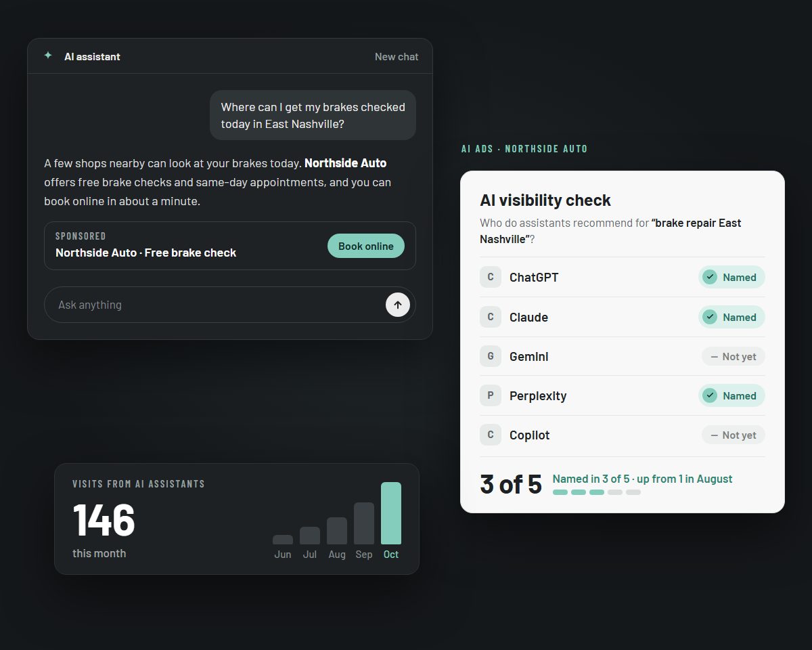Click the AI ADS · NORTHSIDE AUTO label

[524, 148]
